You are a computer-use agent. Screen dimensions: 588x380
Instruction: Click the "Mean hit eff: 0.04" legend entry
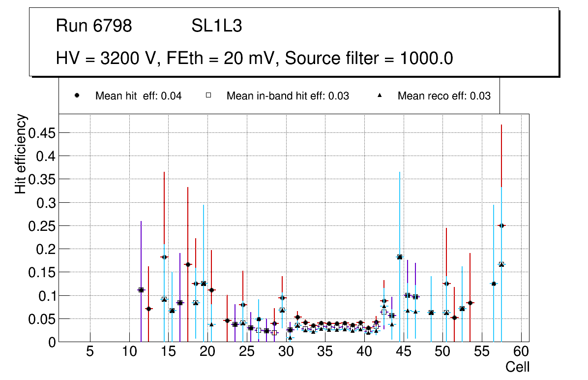(x=138, y=96)
